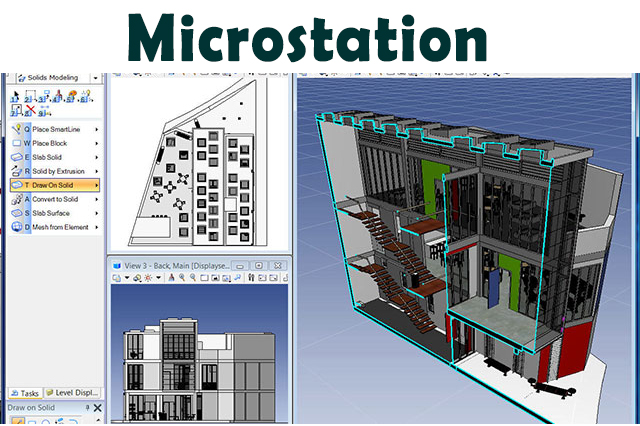
Task: Expand the Mesh from Element submenu arrow
Action: click(97, 227)
